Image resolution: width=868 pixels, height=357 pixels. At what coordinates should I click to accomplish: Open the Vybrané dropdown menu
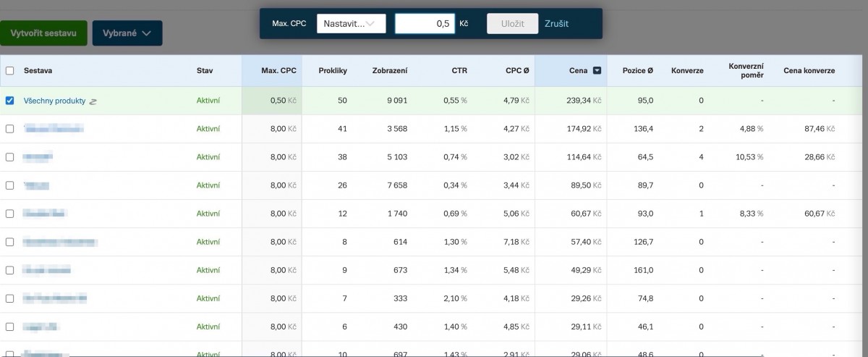127,33
